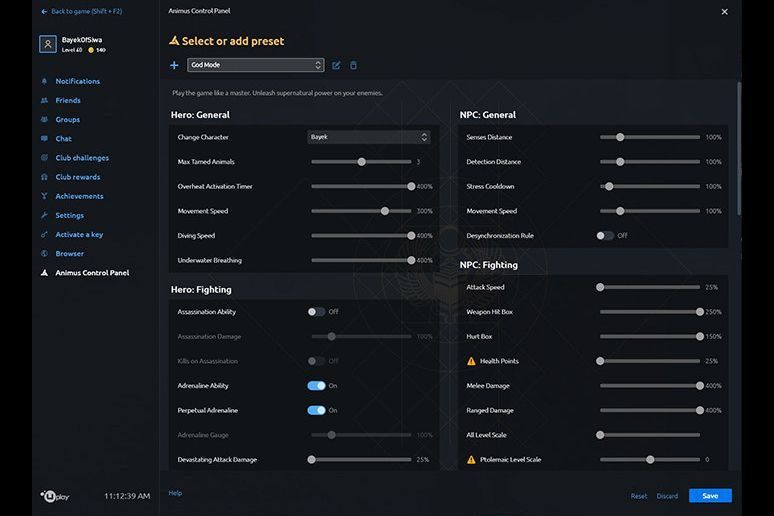Click the Senses Distance slider
Image resolution: width=774 pixels, height=516 pixels.
650,137
